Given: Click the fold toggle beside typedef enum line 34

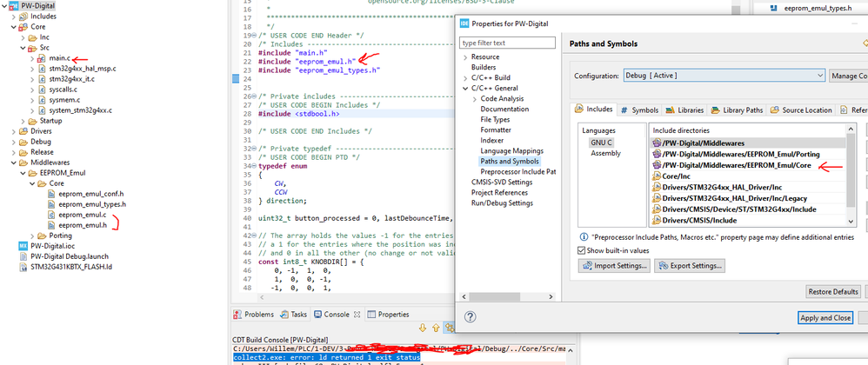Looking at the screenshot, I should (254, 166).
